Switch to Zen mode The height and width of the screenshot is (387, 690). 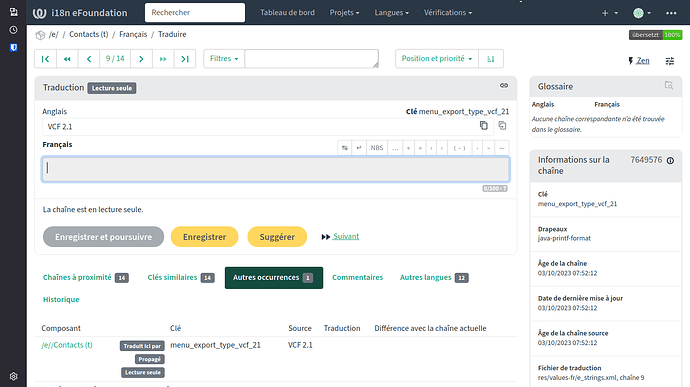coord(639,61)
